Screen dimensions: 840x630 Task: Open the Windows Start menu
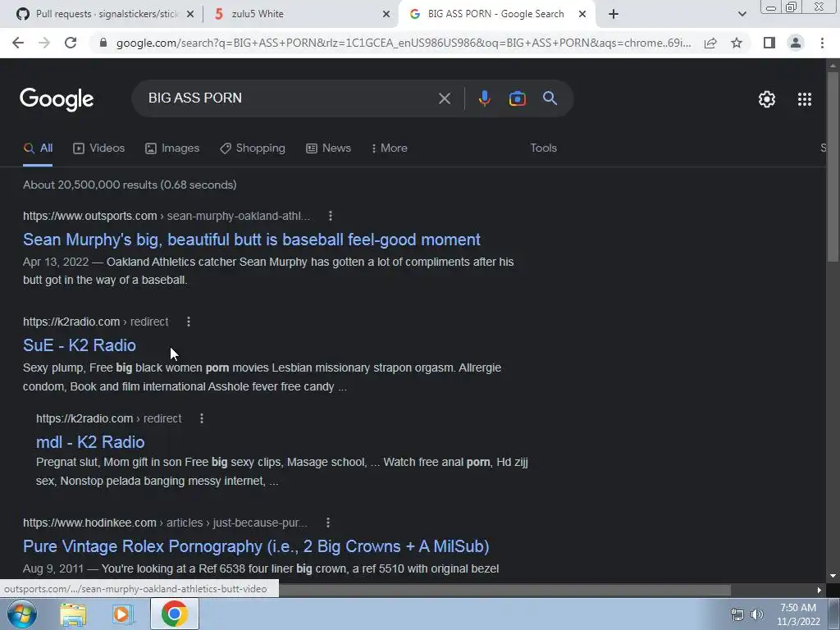[21, 614]
